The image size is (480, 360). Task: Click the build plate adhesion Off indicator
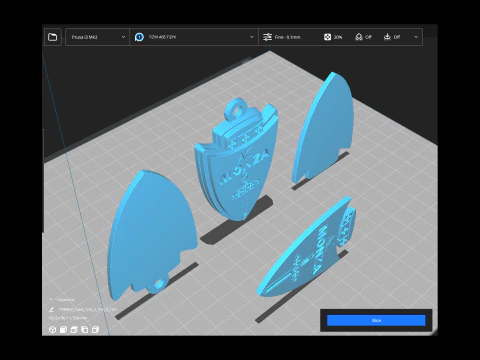[x=392, y=37]
